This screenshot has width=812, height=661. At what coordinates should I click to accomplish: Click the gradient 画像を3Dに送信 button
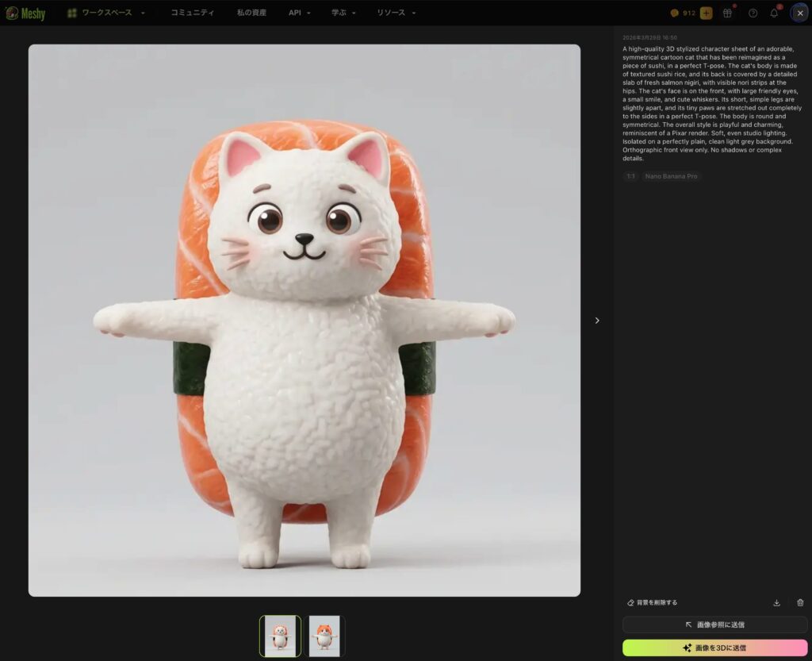(x=714, y=648)
